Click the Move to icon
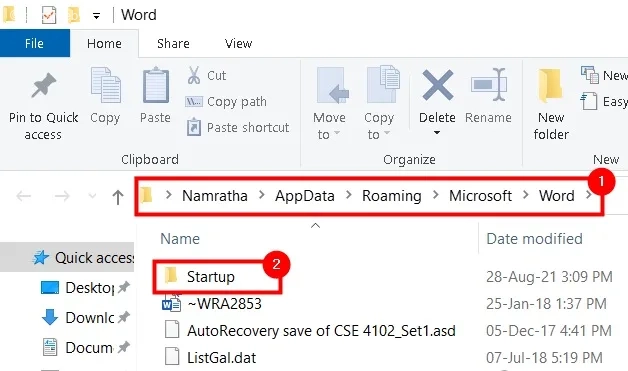This screenshot has width=628, height=371. [332, 86]
